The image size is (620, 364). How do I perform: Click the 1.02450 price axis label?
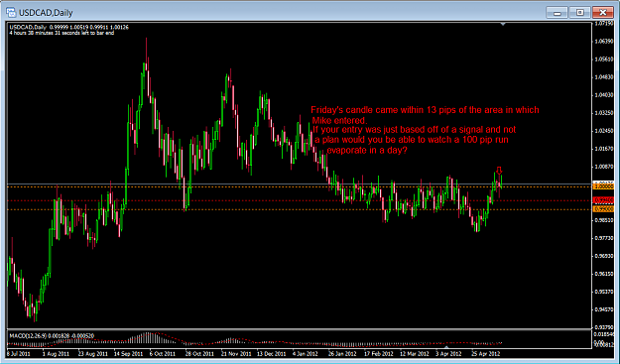click(x=604, y=131)
